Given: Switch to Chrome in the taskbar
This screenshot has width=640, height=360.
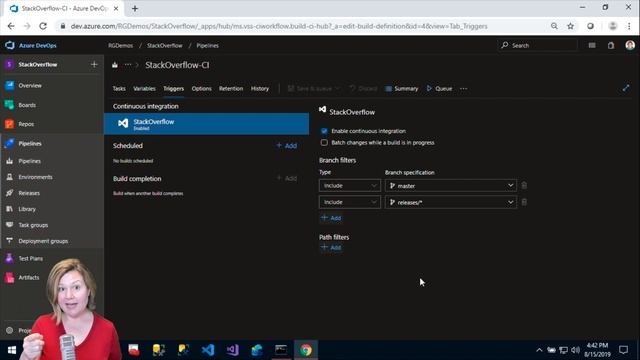Looking at the screenshot, I should 306,350.
